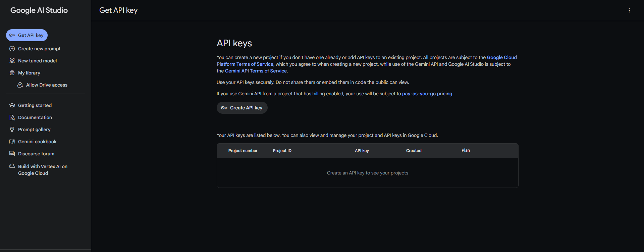
Task: Click the Getting started graduation cap icon
Action: coord(12,105)
